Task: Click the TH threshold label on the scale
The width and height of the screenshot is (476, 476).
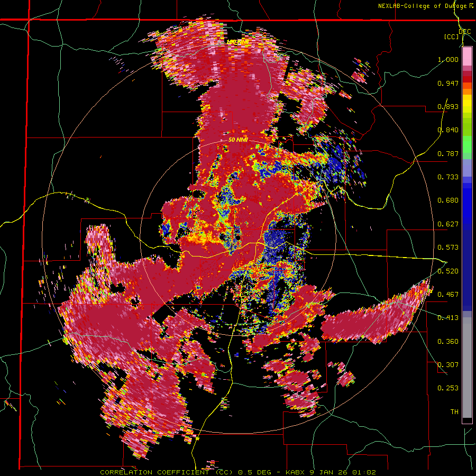Action: [x=454, y=411]
